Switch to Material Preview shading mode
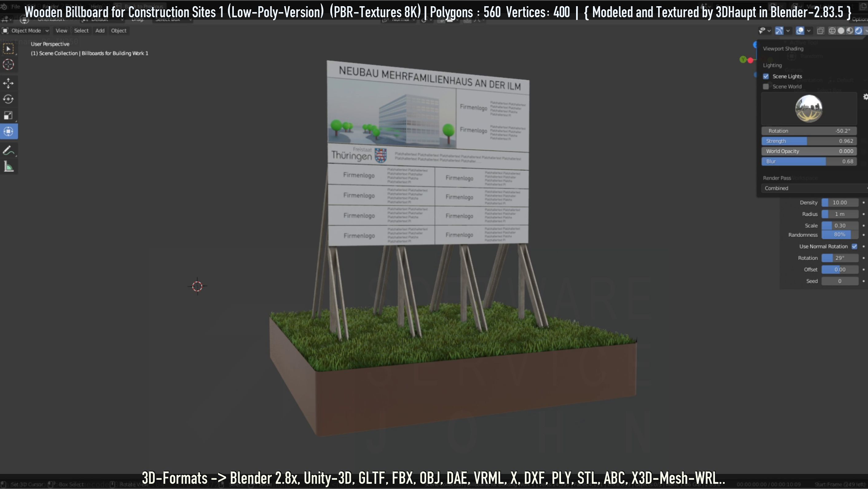The image size is (868, 489). (x=850, y=31)
